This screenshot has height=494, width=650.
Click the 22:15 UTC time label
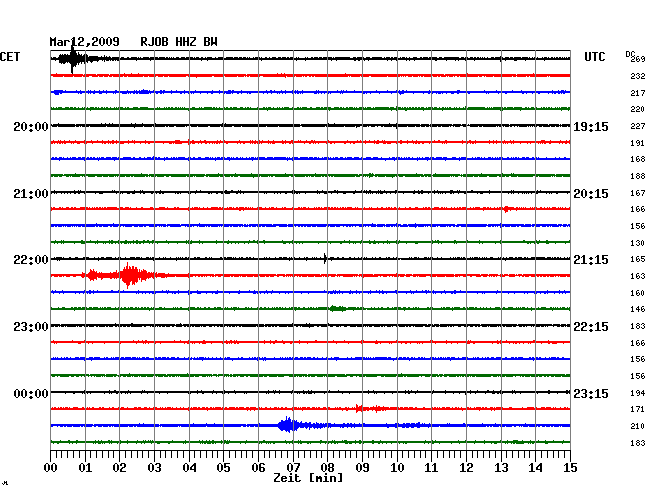591,327
